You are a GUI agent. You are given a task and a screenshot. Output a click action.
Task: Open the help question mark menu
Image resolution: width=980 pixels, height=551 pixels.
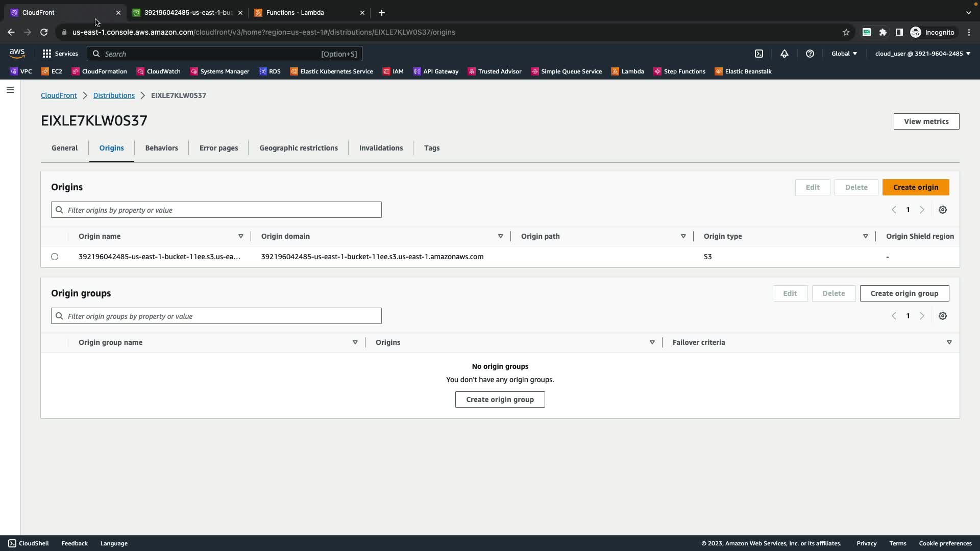[x=810, y=54]
